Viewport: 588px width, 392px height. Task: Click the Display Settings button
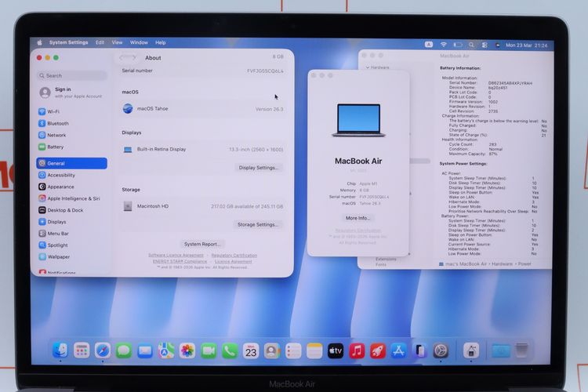click(x=259, y=168)
